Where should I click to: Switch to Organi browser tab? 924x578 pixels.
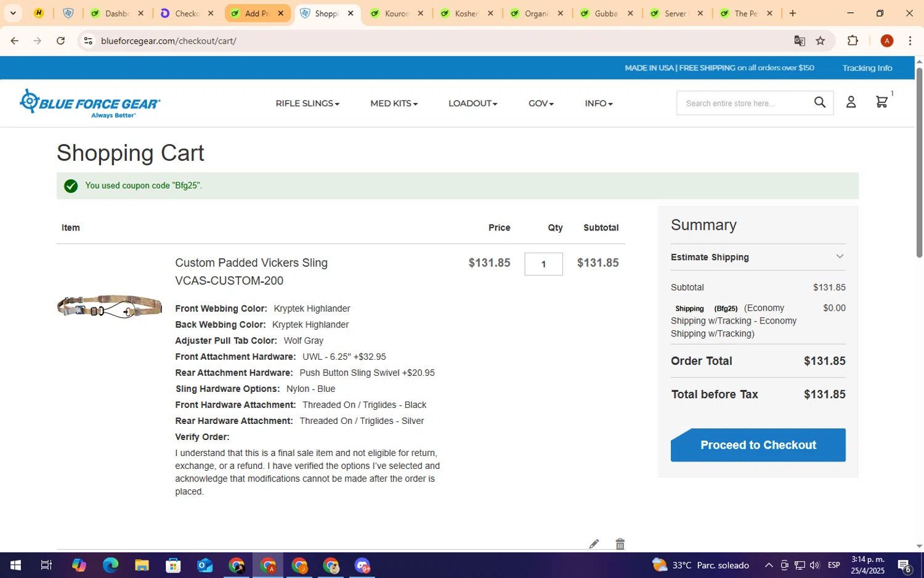536,13
